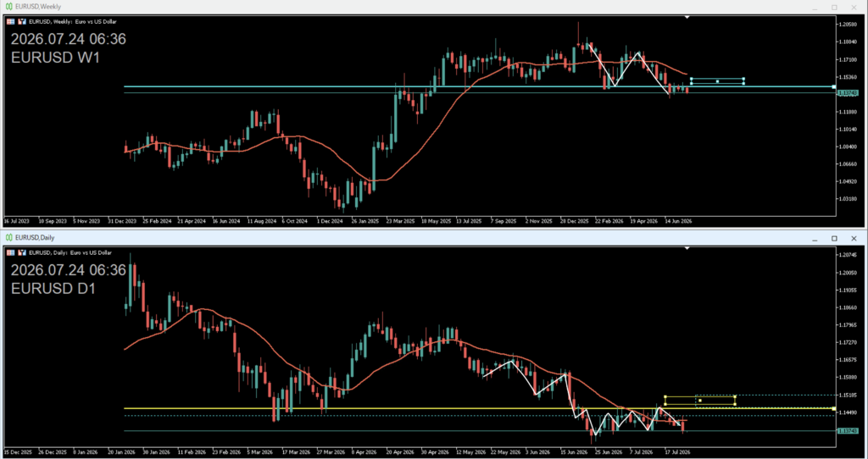Grab top-left corner handle of yellow rectangle
Image resolution: width=868 pixels, height=459 pixels.
tap(665, 396)
